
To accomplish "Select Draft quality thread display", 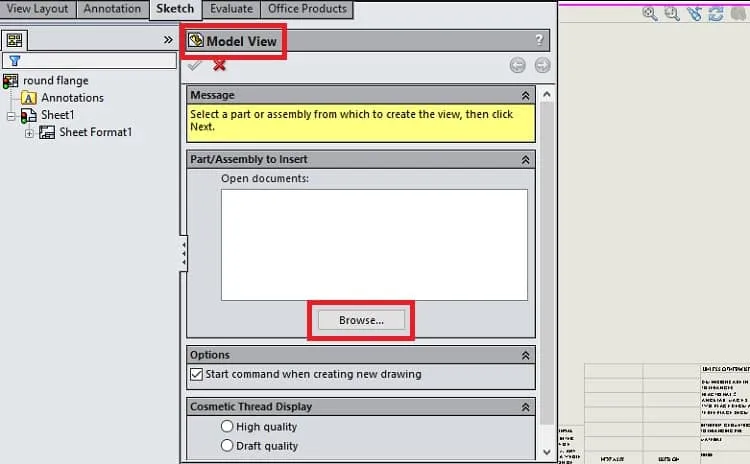I will click(x=227, y=445).
